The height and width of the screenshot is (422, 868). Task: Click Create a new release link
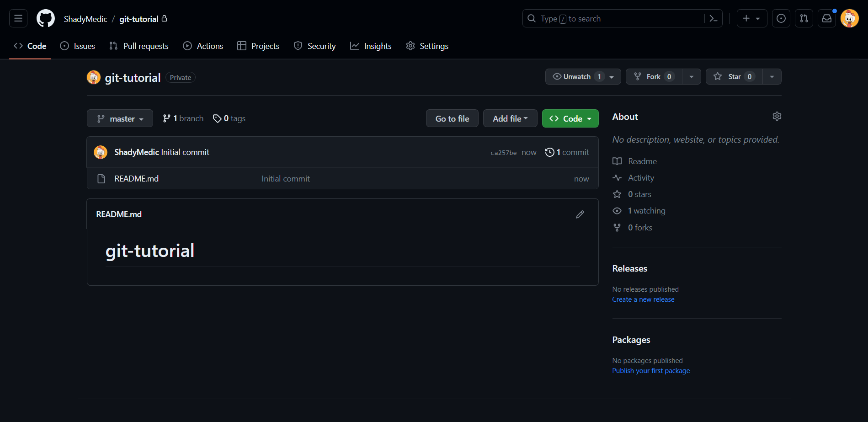click(643, 299)
